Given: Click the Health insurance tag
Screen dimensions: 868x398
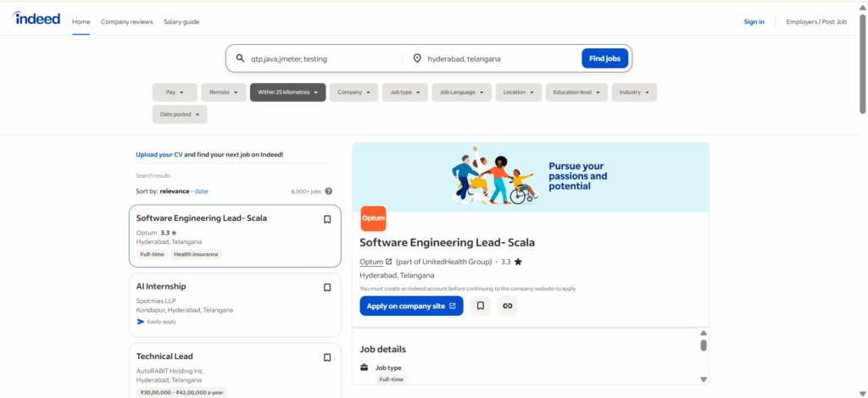Looking at the screenshot, I should [x=196, y=255].
